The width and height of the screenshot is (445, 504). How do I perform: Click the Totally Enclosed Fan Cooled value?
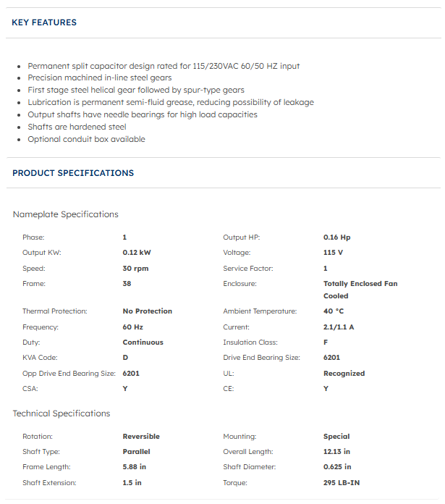pos(360,290)
